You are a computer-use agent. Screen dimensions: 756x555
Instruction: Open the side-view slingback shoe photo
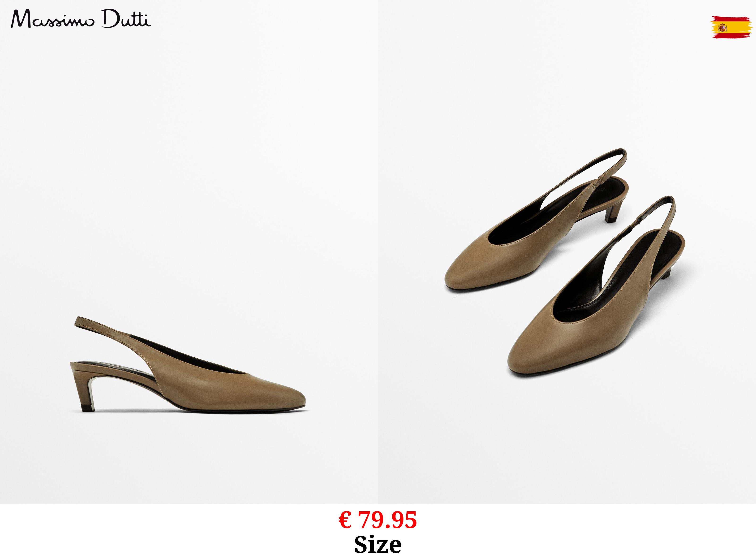click(x=189, y=252)
